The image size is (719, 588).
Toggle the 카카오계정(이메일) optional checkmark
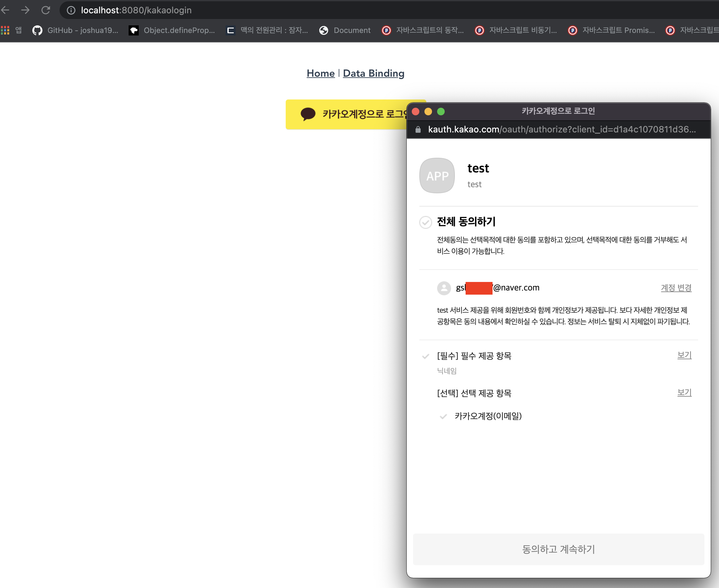443,416
